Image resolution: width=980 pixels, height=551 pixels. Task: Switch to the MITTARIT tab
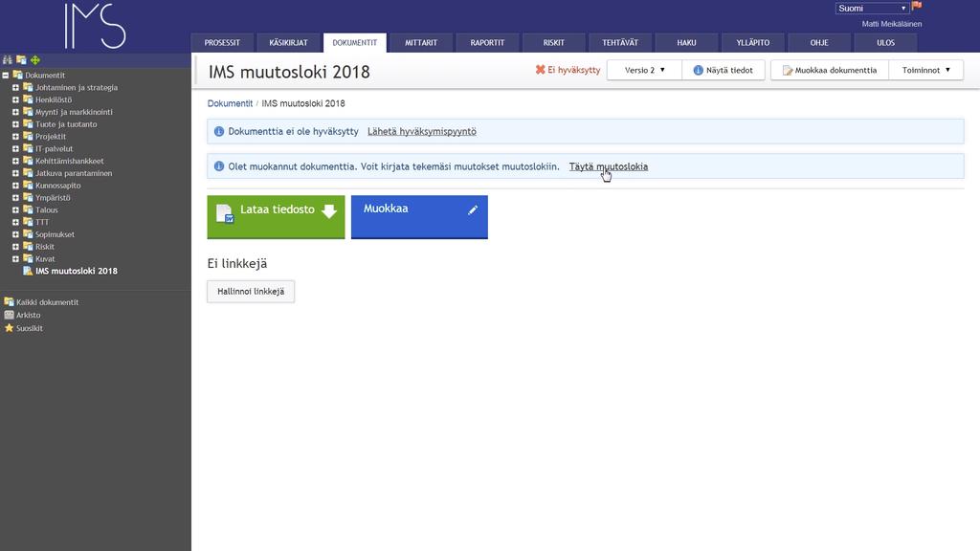pos(421,42)
